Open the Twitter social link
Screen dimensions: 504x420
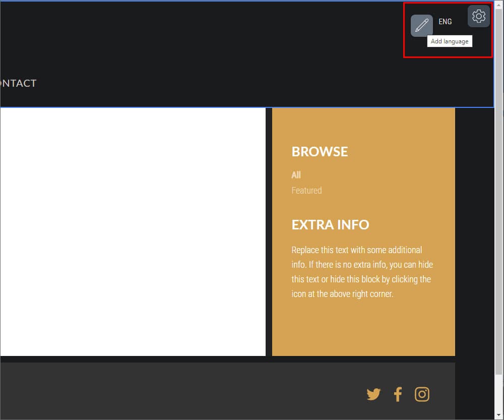[373, 394]
